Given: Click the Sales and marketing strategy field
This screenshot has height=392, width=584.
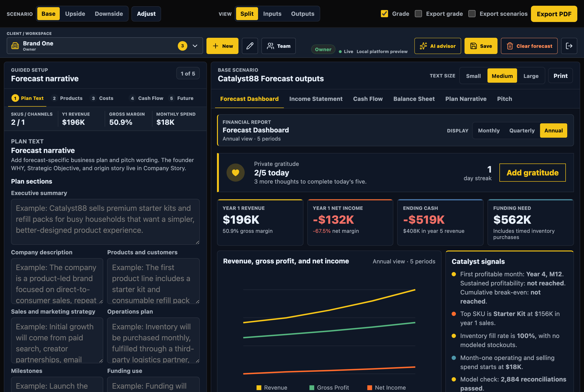Looking at the screenshot, I should tap(57, 340).
